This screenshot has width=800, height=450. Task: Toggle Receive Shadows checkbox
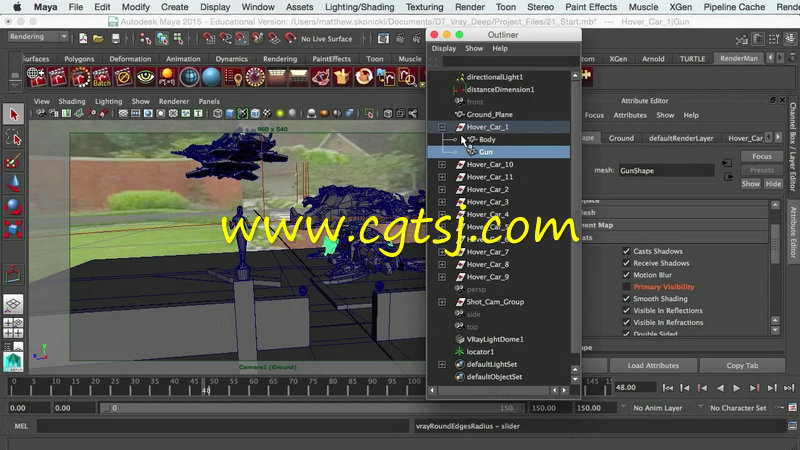pyautogui.click(x=626, y=263)
